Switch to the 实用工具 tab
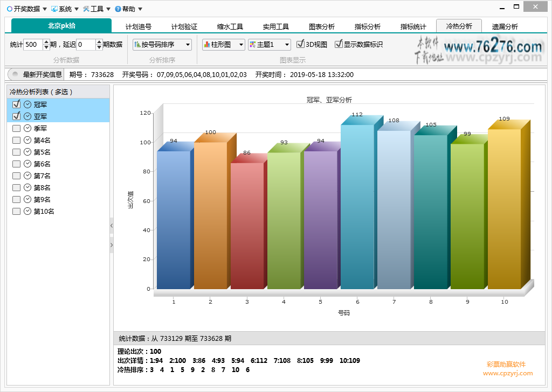Viewport: 552px width, 392px height. (x=275, y=27)
